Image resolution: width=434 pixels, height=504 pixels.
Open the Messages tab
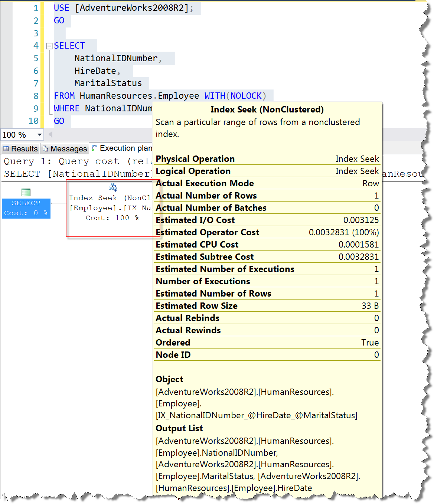coord(65,148)
